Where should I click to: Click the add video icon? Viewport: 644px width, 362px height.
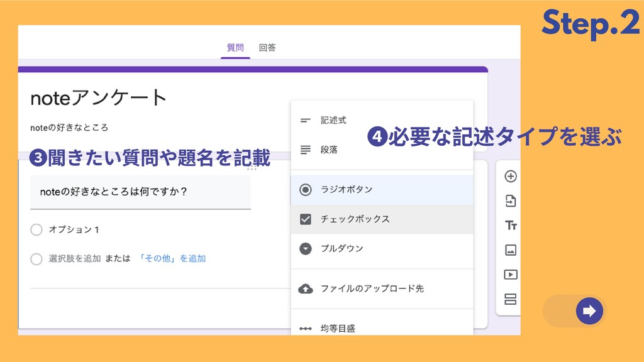[x=511, y=275]
